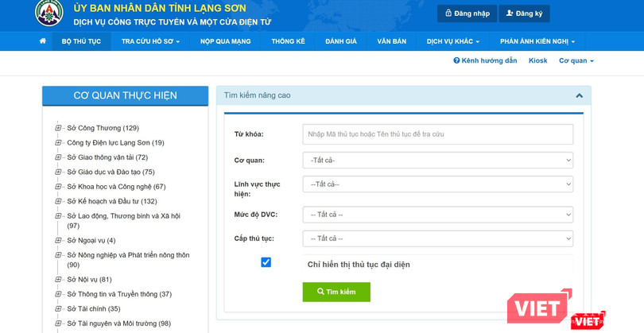Expand the Sở Tài chính tree node
The height and width of the screenshot is (333, 644).
(58, 309)
